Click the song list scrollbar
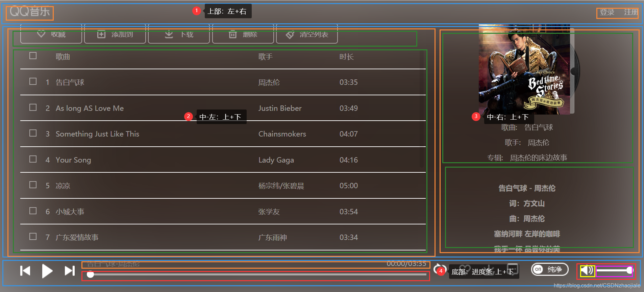The image size is (644, 292). [x=422, y=108]
